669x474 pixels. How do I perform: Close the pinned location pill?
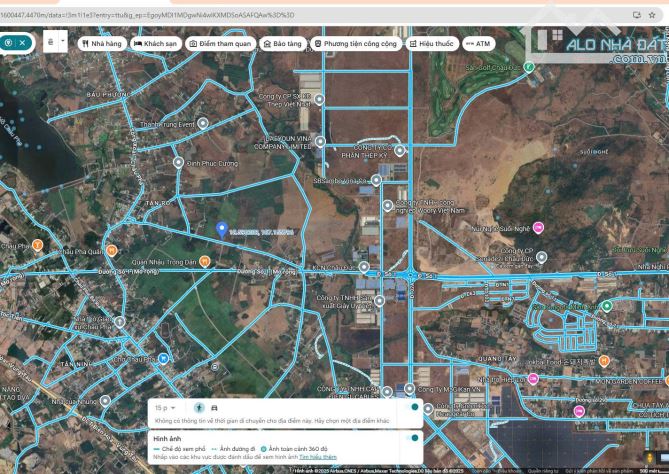(22, 43)
